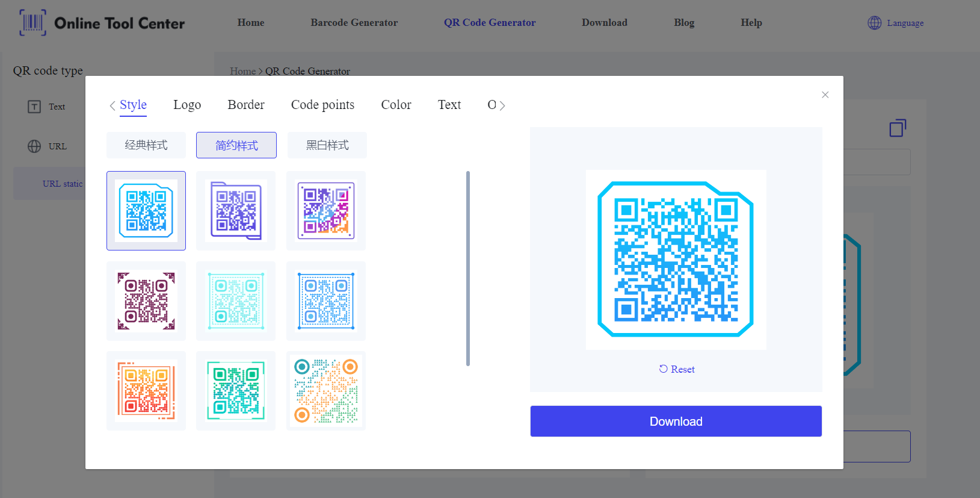Choose the light teal dotted QR style thumbnail
980x498 pixels.
tap(236, 301)
